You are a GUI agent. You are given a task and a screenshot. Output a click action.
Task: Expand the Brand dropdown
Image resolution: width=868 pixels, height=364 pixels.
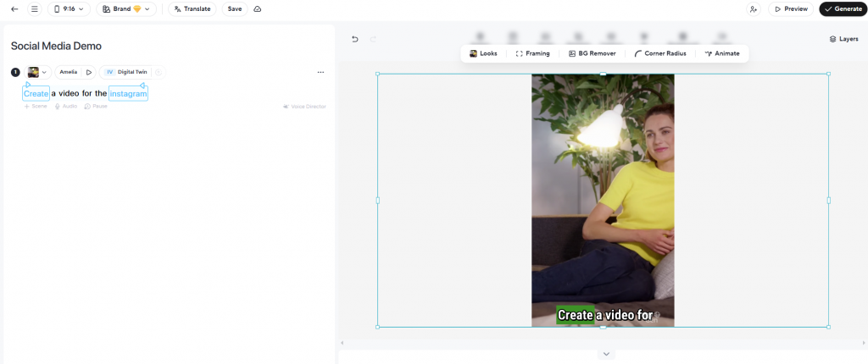pos(127,9)
